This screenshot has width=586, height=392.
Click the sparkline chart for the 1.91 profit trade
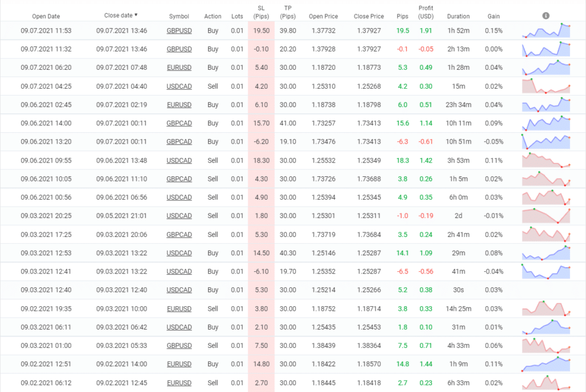point(546,31)
